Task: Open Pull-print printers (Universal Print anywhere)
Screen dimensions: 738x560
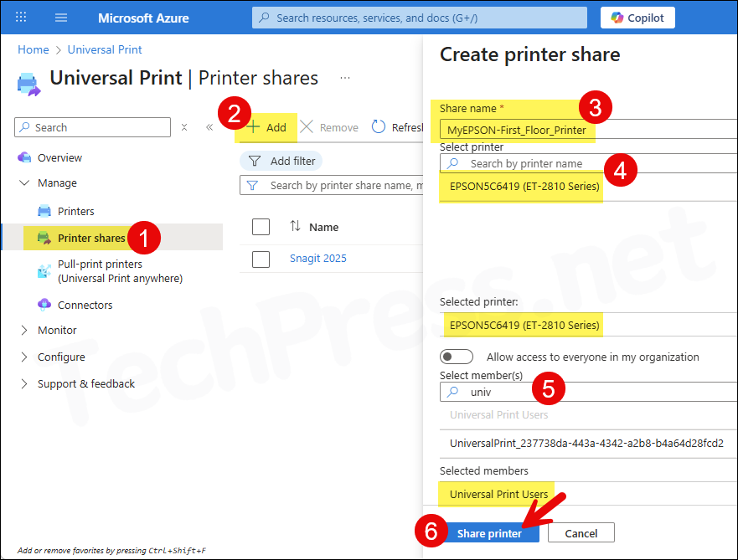Action: click(x=120, y=271)
